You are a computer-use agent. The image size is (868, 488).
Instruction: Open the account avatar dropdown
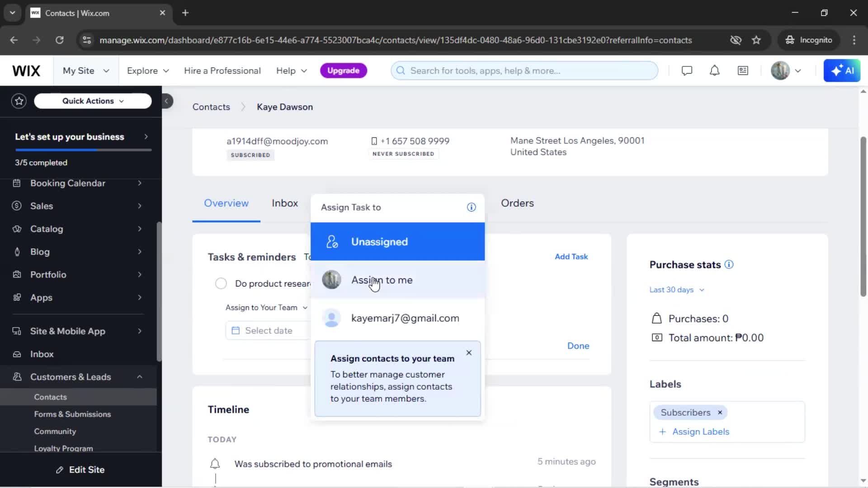tap(786, 71)
